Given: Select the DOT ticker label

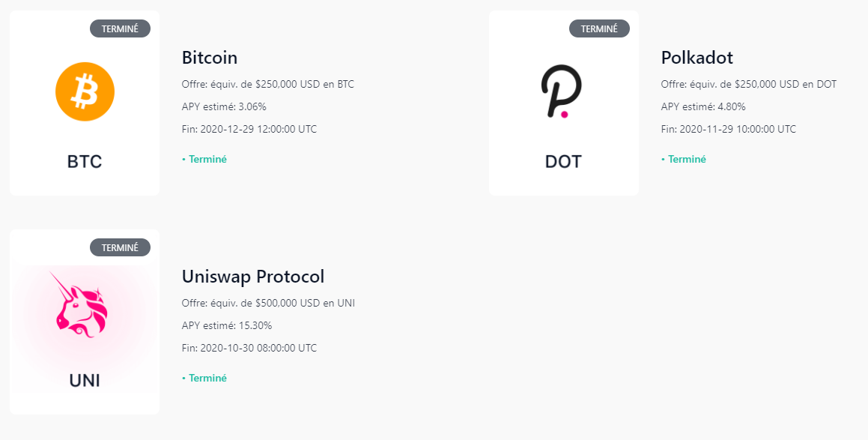Looking at the screenshot, I should click(563, 161).
